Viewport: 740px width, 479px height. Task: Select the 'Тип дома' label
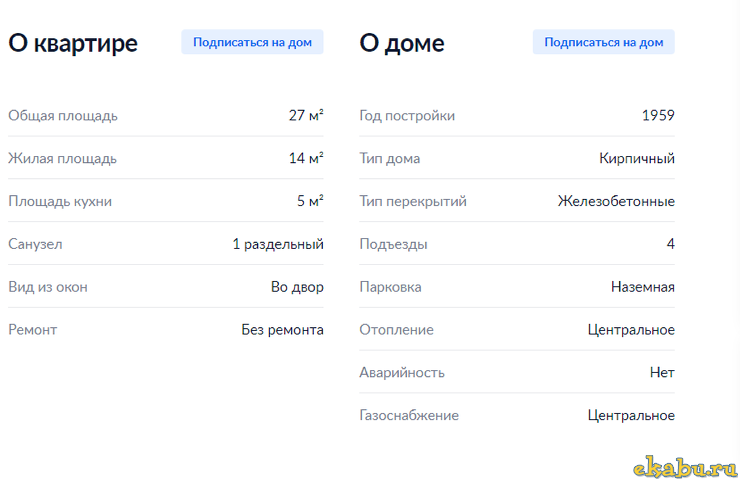click(390, 158)
